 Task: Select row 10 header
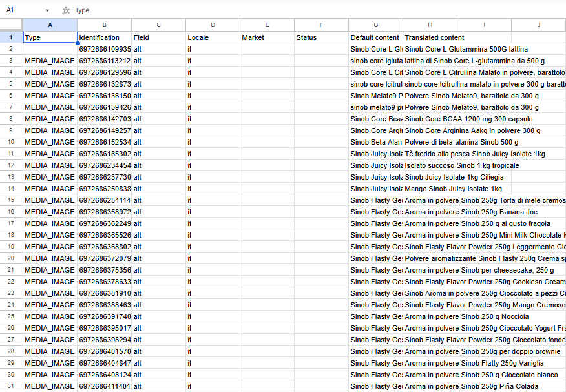pos(11,142)
